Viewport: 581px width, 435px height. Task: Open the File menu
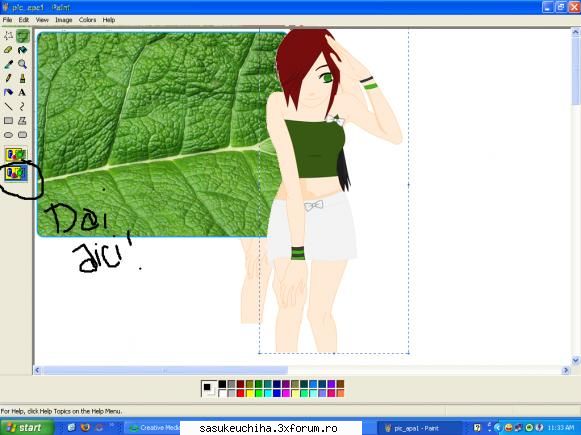pos(7,20)
